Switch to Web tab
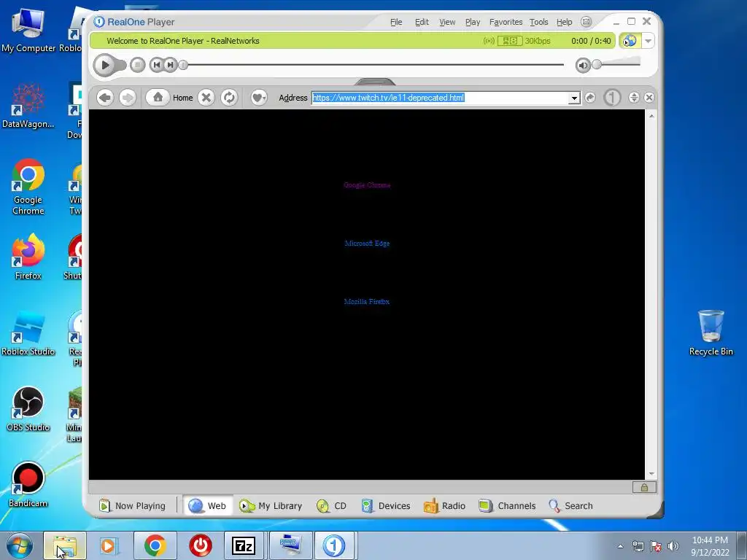Screen dimensions: 747x560 coord(207,506)
